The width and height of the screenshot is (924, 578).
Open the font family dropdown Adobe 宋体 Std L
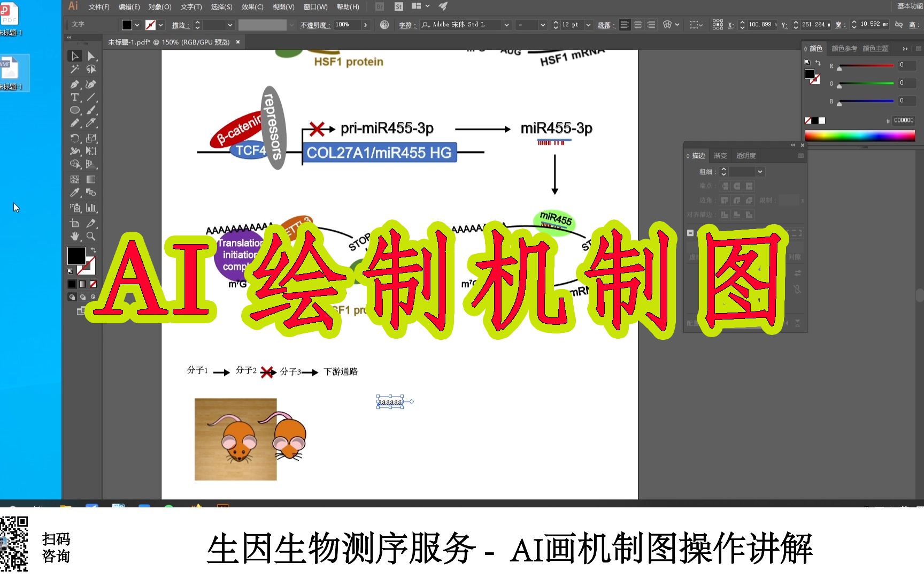pyautogui.click(x=506, y=25)
